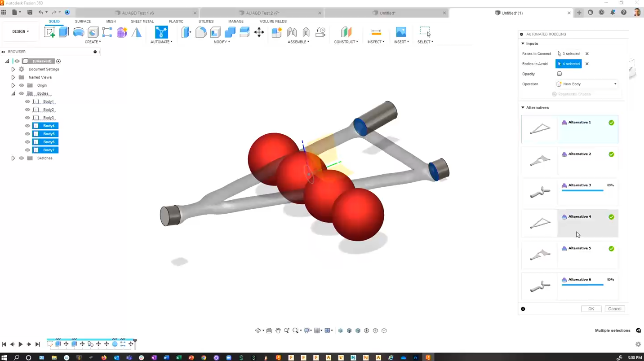Hide Body4 using its eye icon

click(x=27, y=126)
